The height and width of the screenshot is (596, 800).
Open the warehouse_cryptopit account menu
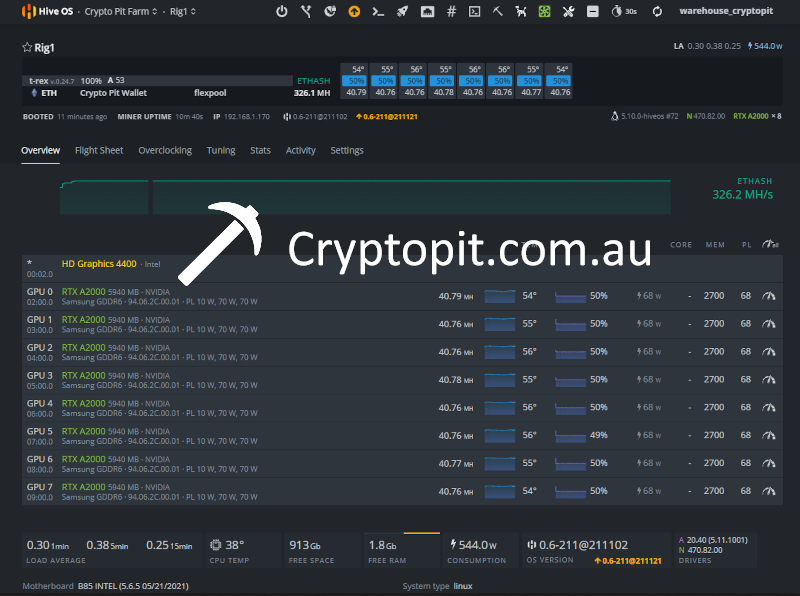[726, 11]
